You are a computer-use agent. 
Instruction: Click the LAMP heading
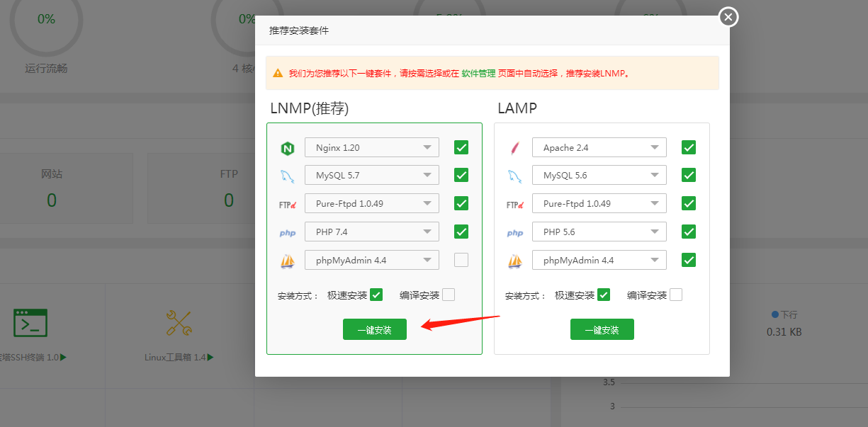[517, 108]
